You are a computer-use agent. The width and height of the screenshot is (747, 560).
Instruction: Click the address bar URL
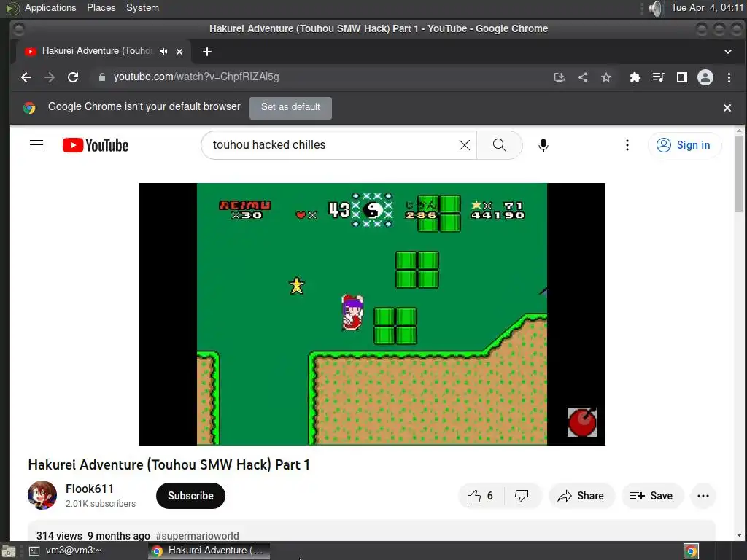[x=196, y=77]
